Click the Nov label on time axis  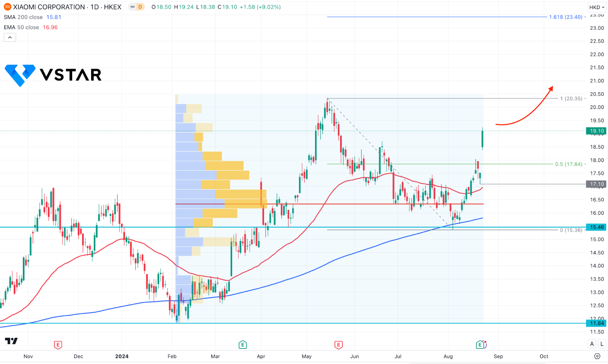[x=28, y=356]
